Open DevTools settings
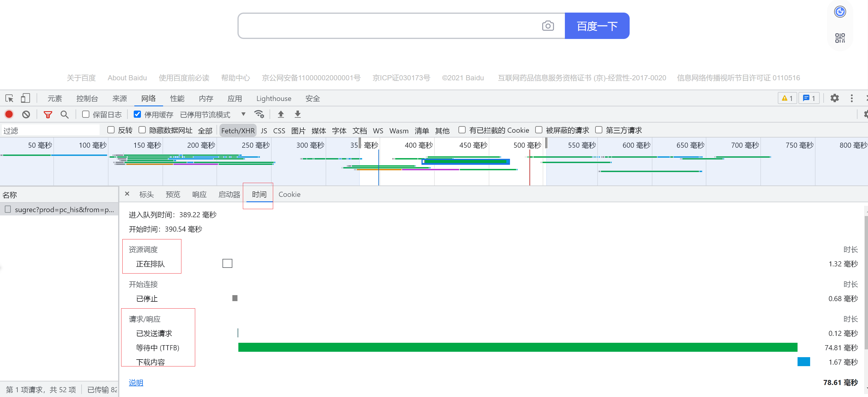This screenshot has width=868, height=397. (x=835, y=98)
